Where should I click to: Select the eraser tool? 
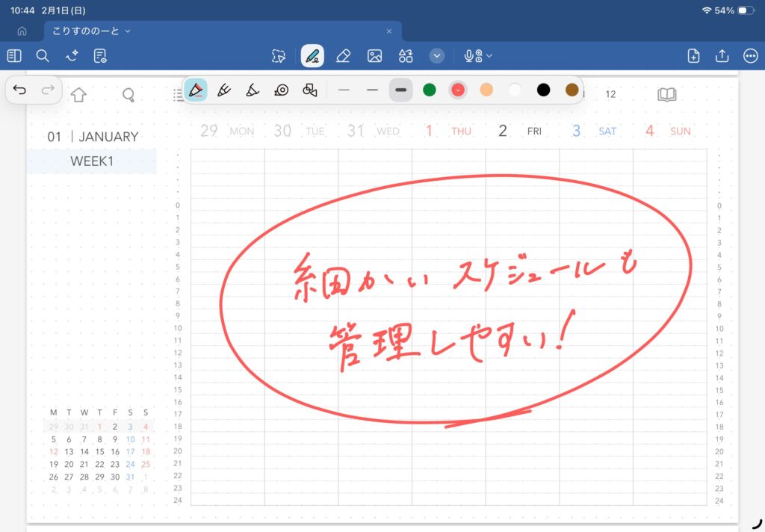[x=343, y=56]
